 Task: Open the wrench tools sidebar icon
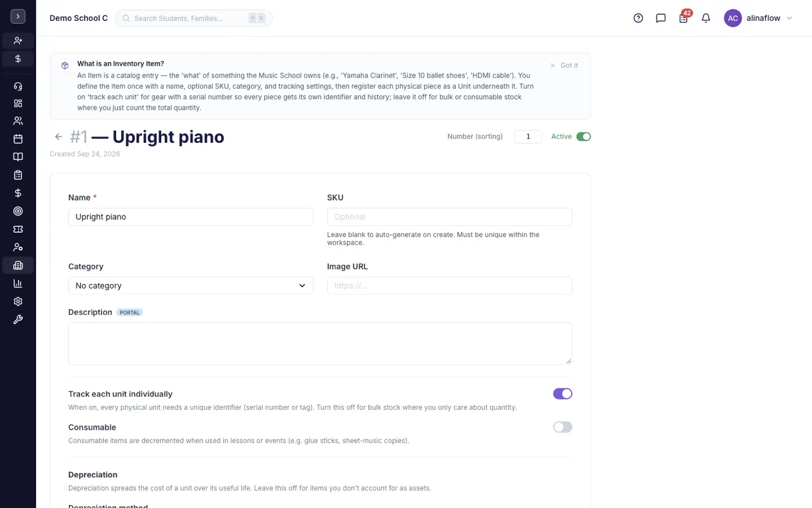(x=18, y=319)
